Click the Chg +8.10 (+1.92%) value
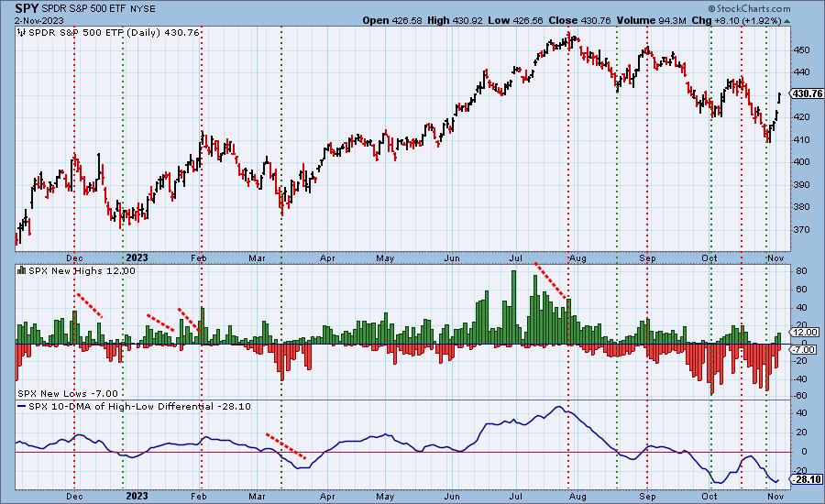Image resolution: width=825 pixels, height=504 pixels. pyautogui.click(x=737, y=20)
